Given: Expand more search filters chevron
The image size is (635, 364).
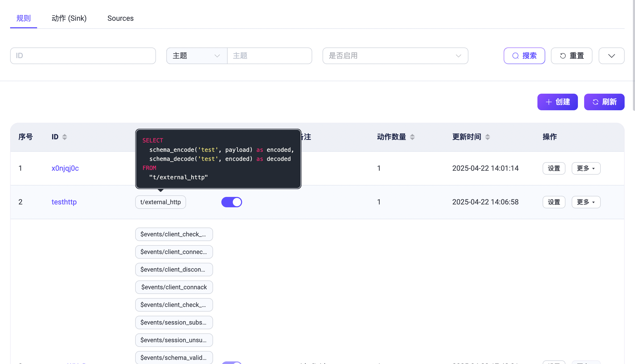Looking at the screenshot, I should coord(611,56).
